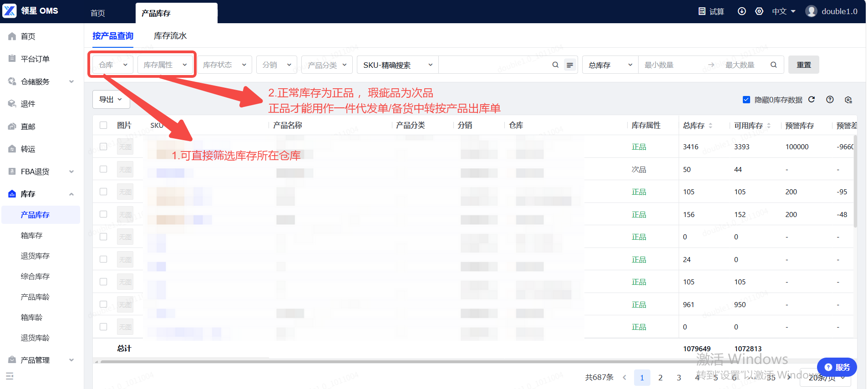Click the 领星 OMS logo icon
The image size is (868, 389).
point(10,11)
